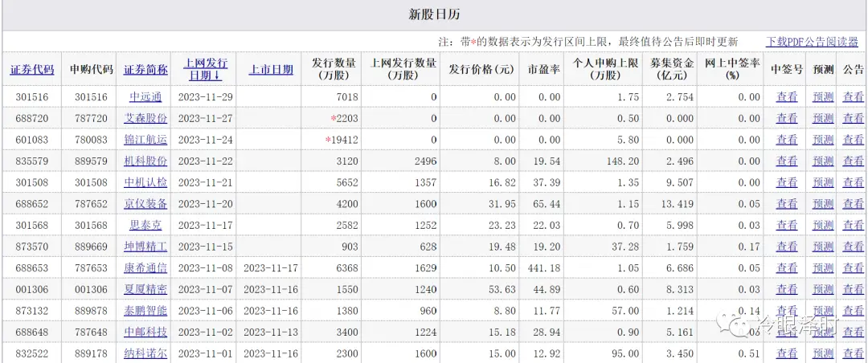Open 预测 for 坤博精工 row
The image size is (868, 363).
click(x=823, y=247)
